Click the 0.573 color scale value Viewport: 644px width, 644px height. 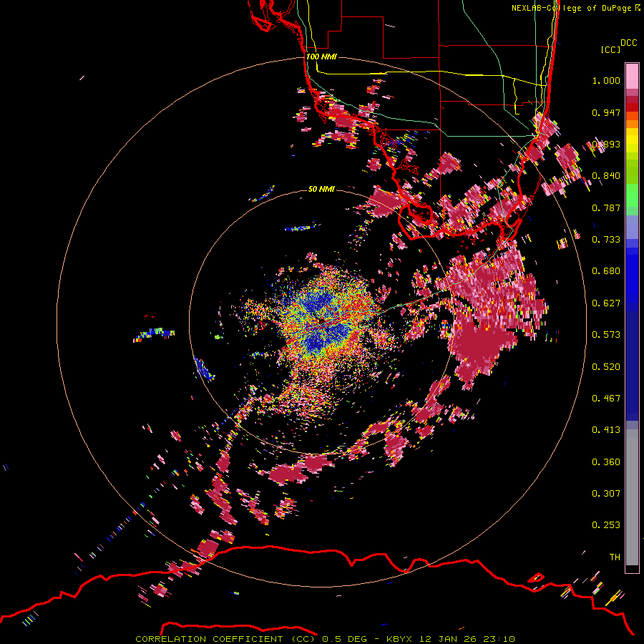(606, 335)
